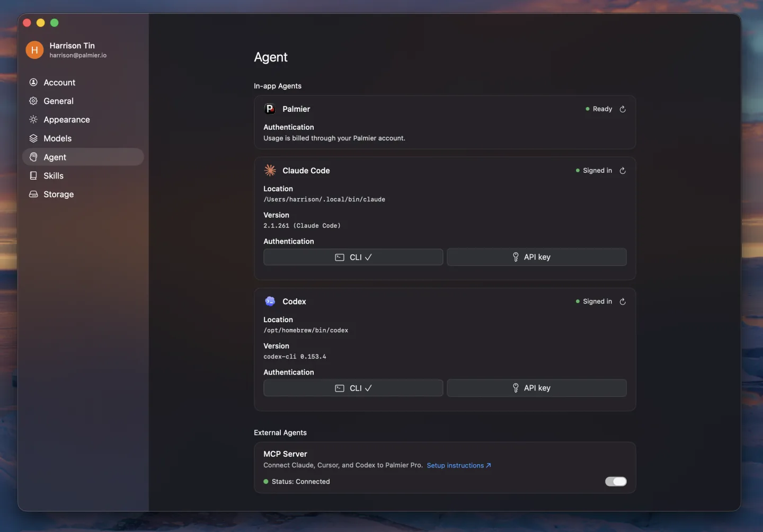Open the Account settings section
Viewport: 763px width, 532px height.
click(83, 83)
